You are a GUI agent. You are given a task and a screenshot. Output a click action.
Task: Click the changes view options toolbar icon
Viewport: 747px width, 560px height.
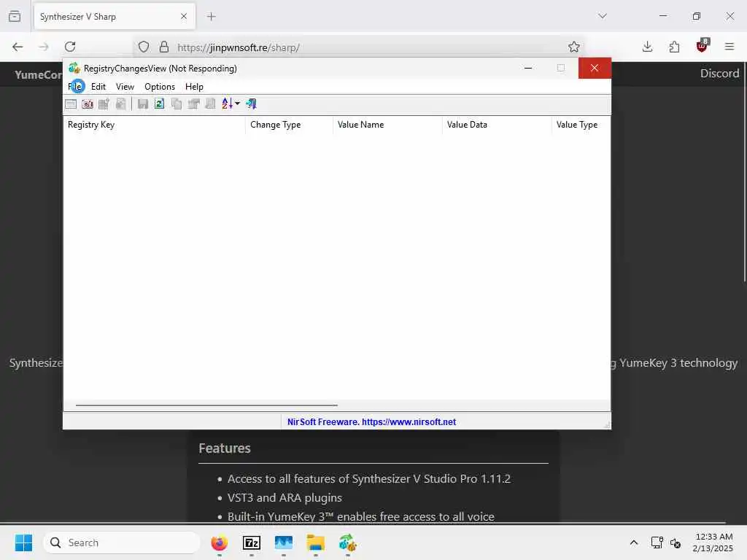[71, 104]
